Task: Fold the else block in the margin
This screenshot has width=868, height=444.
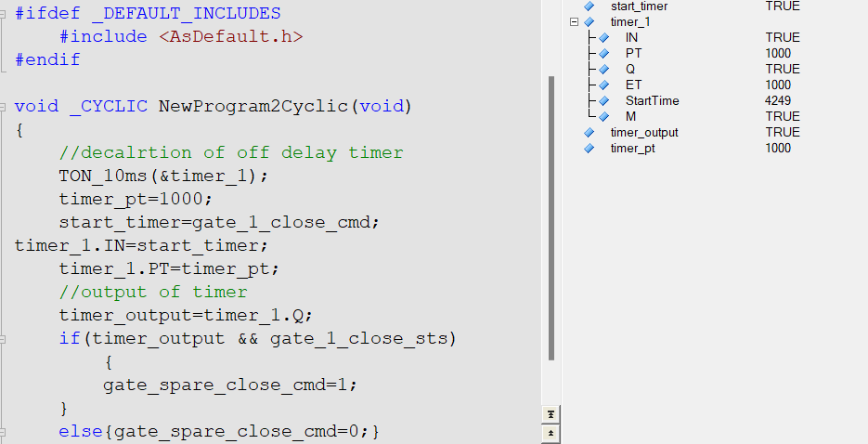Action: (x=3, y=432)
